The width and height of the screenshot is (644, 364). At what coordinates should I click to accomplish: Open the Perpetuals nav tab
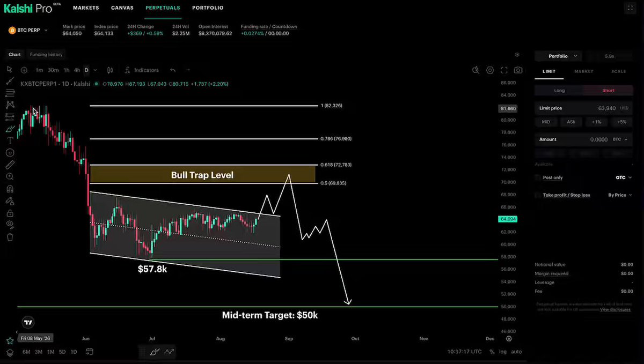[x=163, y=8]
